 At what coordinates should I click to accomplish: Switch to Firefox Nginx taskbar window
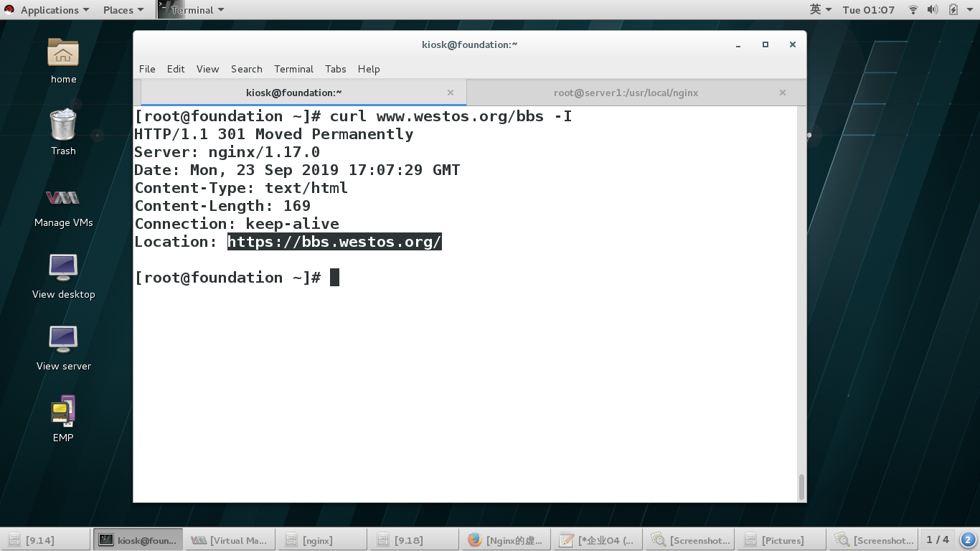click(505, 540)
